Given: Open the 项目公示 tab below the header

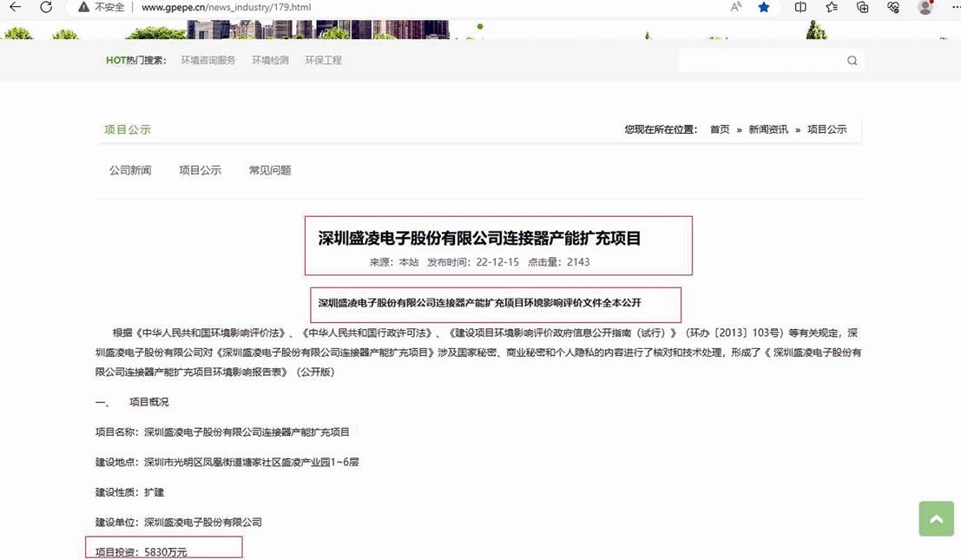Looking at the screenshot, I should [200, 170].
